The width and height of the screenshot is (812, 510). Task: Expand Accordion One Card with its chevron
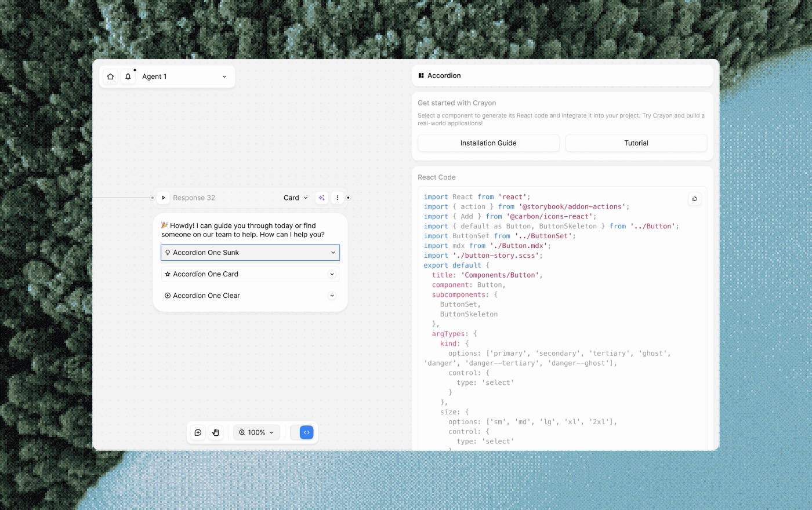(332, 274)
